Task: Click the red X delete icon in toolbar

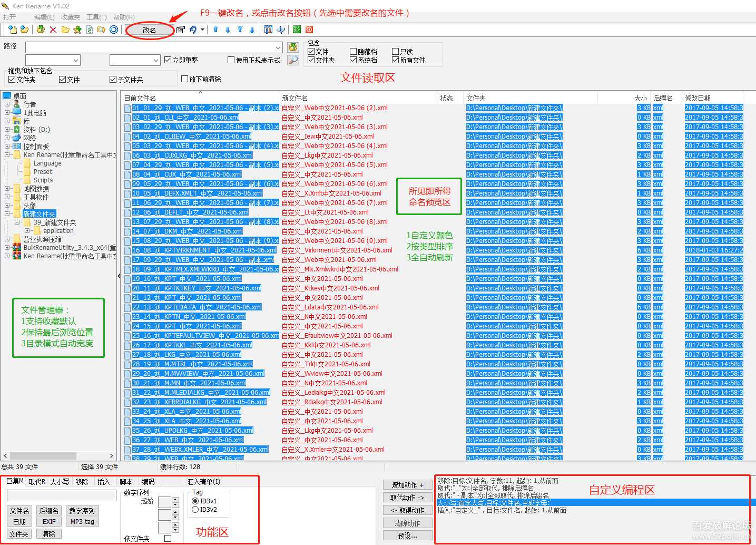Action: click(x=53, y=30)
